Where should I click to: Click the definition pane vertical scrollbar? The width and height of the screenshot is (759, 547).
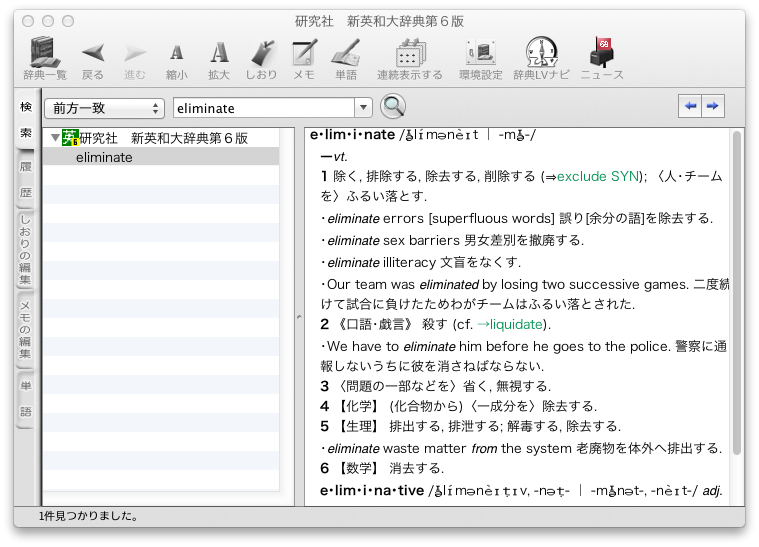(737, 292)
